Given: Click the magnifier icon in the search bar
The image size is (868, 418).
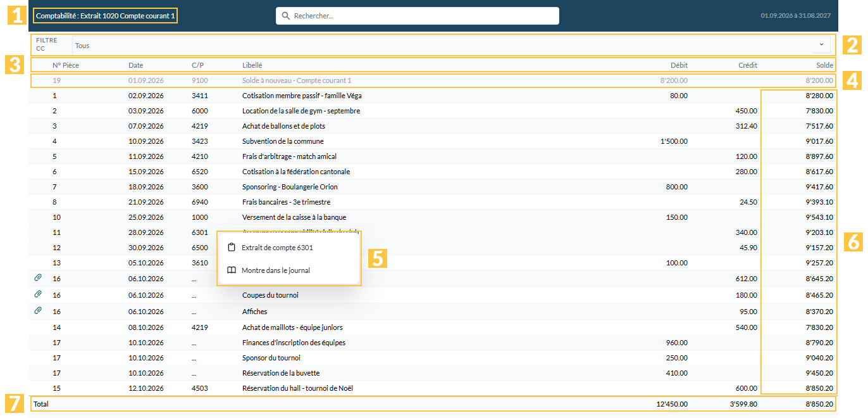Looking at the screenshot, I should click(x=286, y=16).
